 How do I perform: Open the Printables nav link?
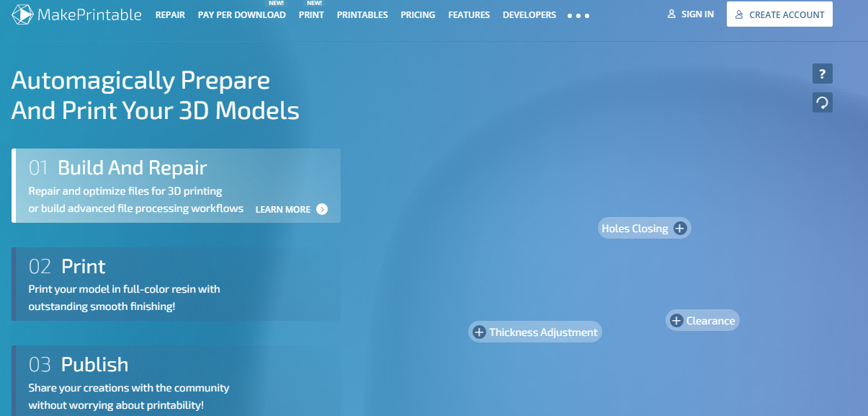coord(362,15)
